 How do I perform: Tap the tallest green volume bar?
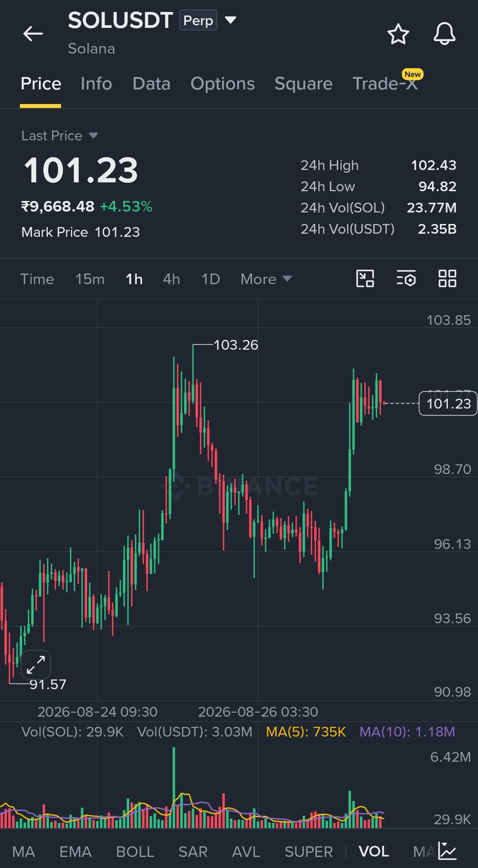(174, 787)
